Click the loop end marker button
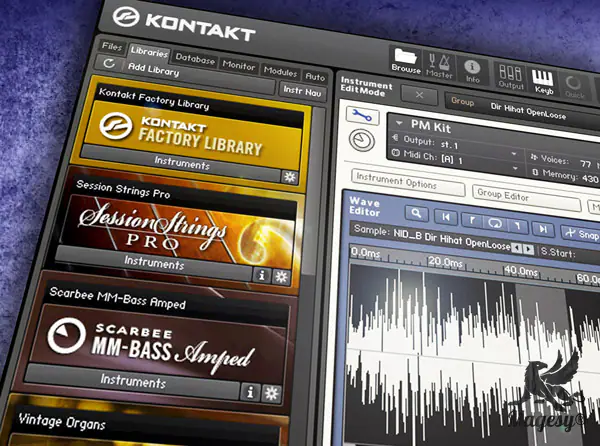Viewport: 600px width, 446px height. point(517,226)
